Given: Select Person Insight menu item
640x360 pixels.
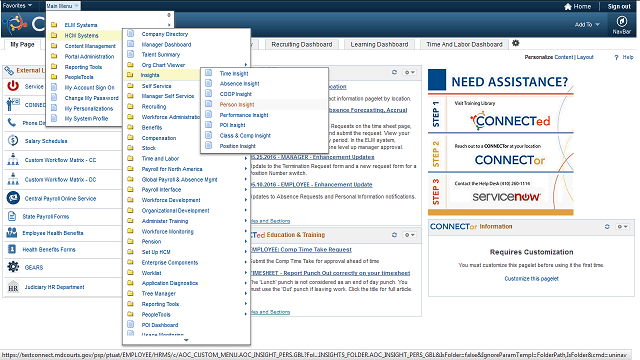Looking at the screenshot, I should [237, 104].
